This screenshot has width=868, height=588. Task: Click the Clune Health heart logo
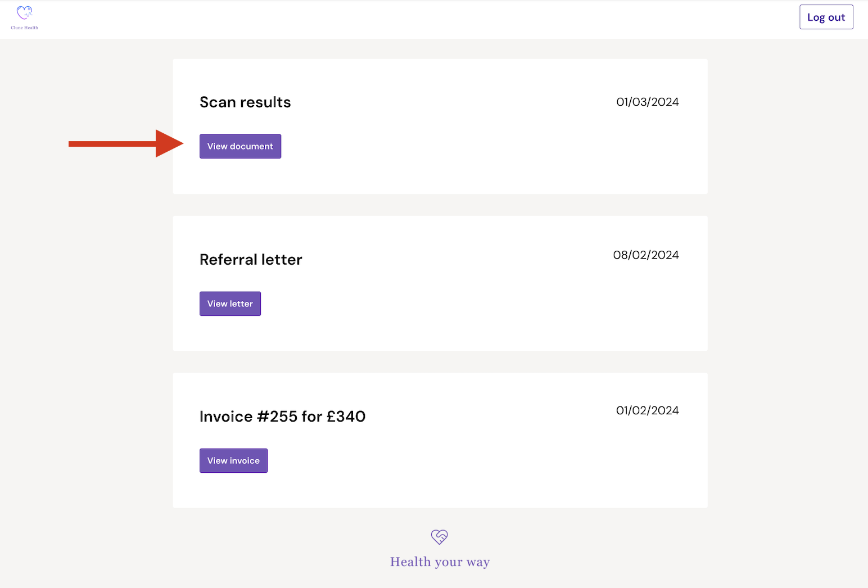click(24, 13)
